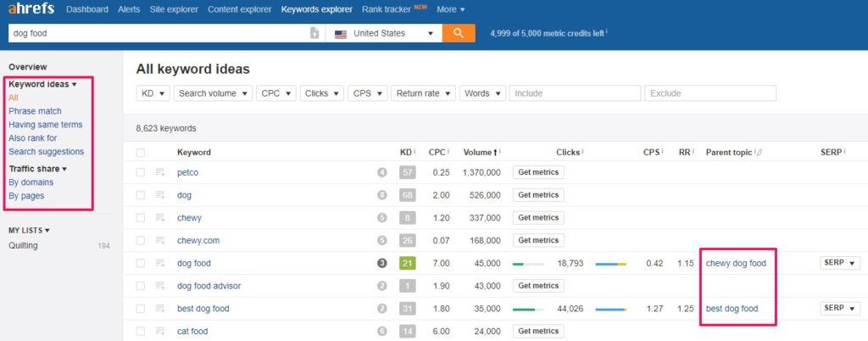This screenshot has height=341, width=868.
Task: Click the CPC column info icon
Action: [x=448, y=151]
